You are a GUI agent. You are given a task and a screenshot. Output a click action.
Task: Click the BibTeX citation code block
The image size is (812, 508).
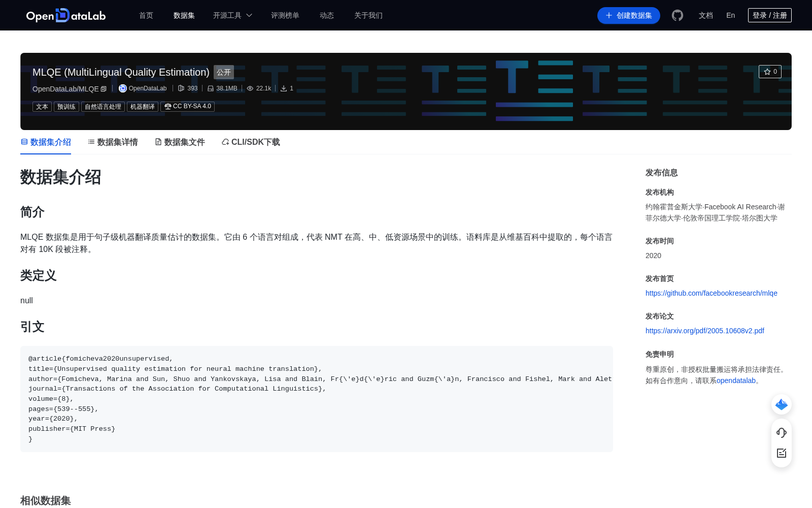pos(317,399)
